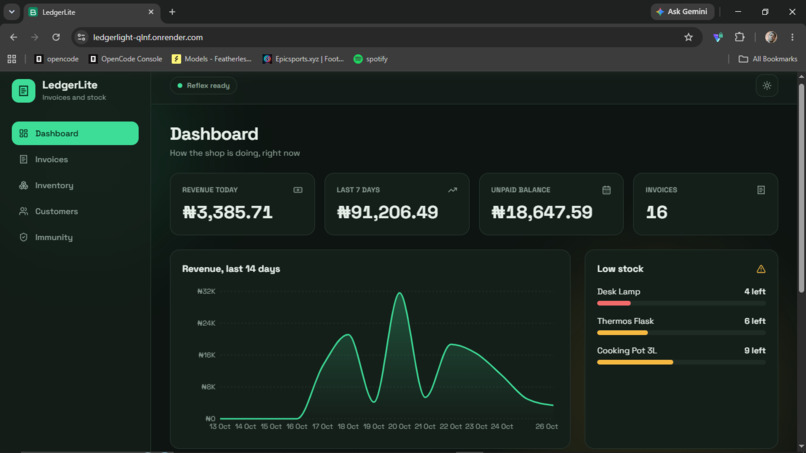Click the '6 left' label
This screenshot has width=806, height=453.
755,321
